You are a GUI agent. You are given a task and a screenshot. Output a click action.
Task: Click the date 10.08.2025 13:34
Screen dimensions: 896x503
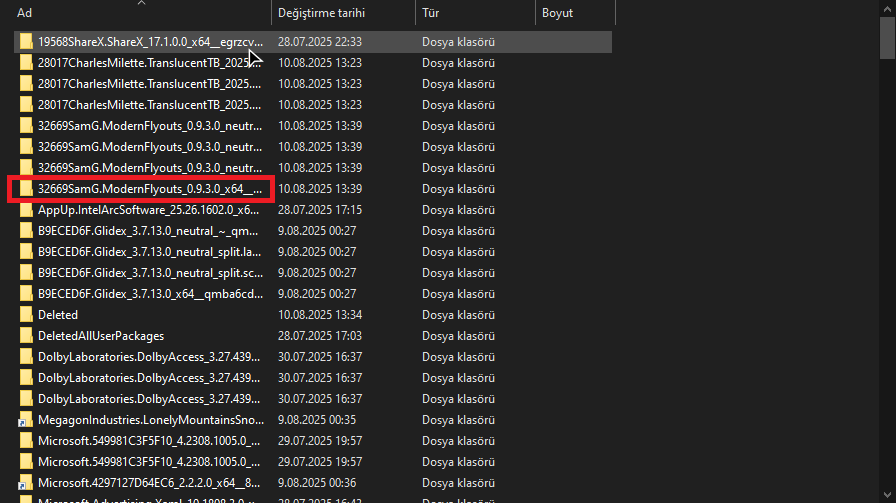pos(320,315)
